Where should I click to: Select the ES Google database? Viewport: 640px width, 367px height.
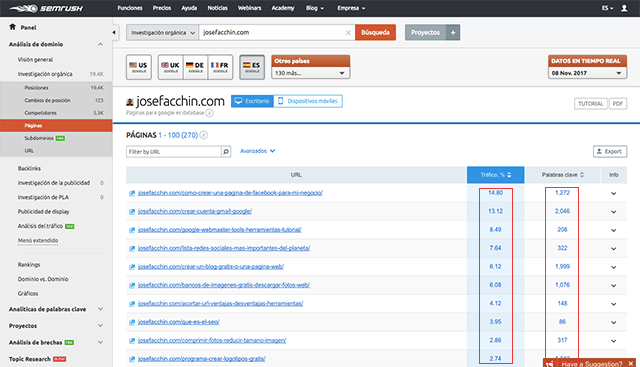tap(252, 67)
